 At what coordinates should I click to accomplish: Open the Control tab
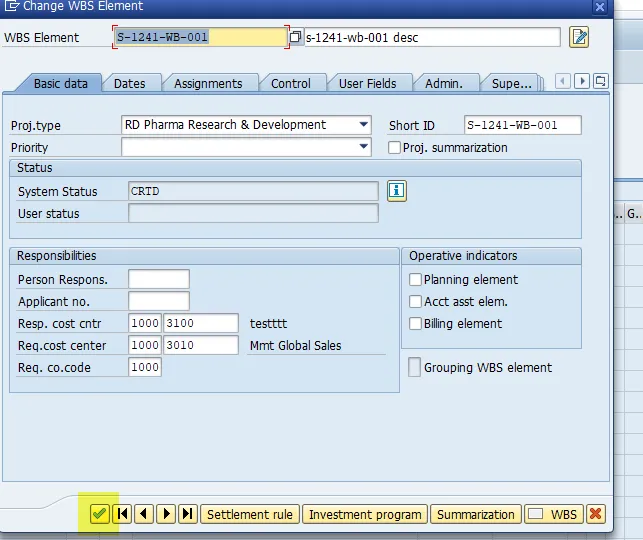(291, 84)
